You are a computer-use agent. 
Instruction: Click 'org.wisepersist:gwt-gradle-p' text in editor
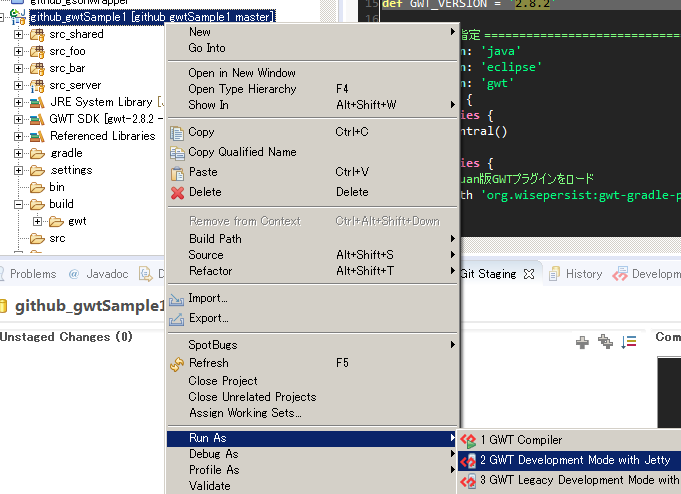tap(581, 196)
